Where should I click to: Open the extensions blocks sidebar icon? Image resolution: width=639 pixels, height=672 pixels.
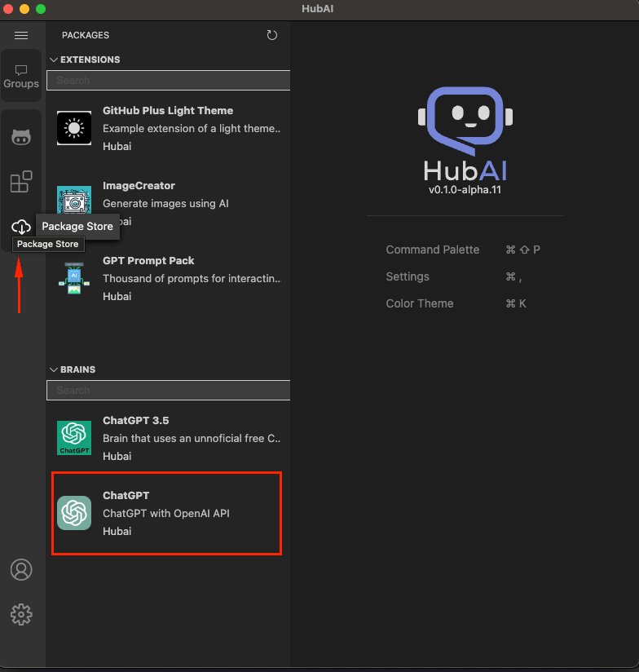(21, 182)
